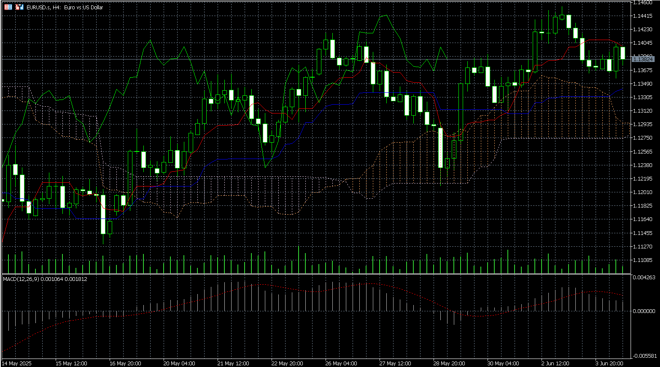Click the 16 May 20:00 time label

(x=125, y=363)
